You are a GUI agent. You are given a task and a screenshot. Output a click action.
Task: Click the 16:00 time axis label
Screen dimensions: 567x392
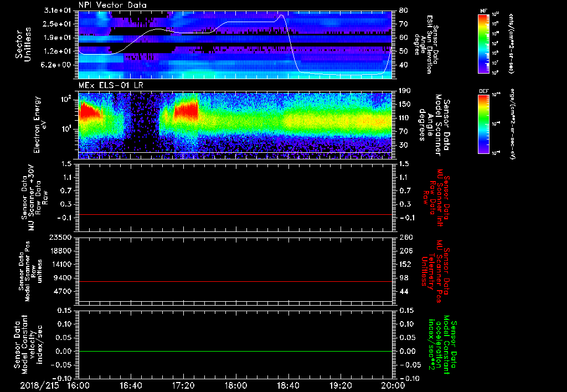[x=79, y=385]
